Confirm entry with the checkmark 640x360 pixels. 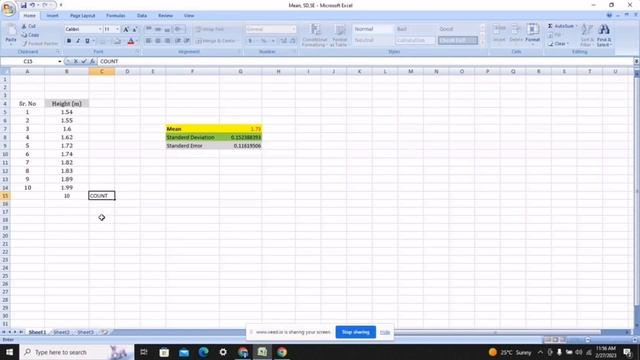(84, 61)
